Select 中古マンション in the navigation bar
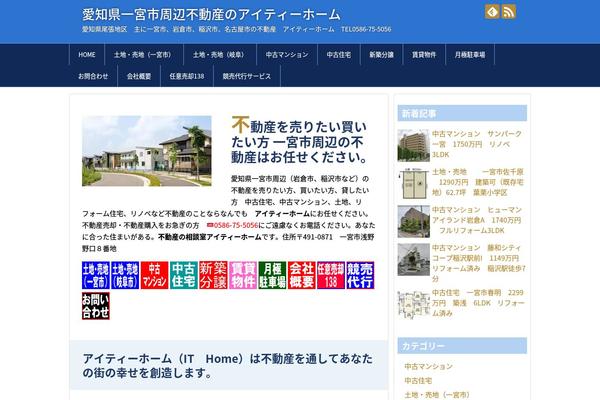The image size is (600, 400). [287, 55]
